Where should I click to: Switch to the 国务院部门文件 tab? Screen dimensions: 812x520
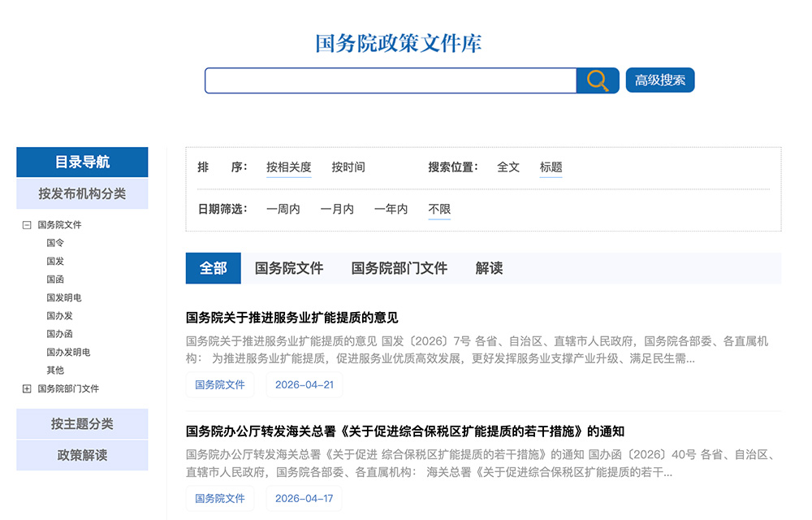pos(400,268)
